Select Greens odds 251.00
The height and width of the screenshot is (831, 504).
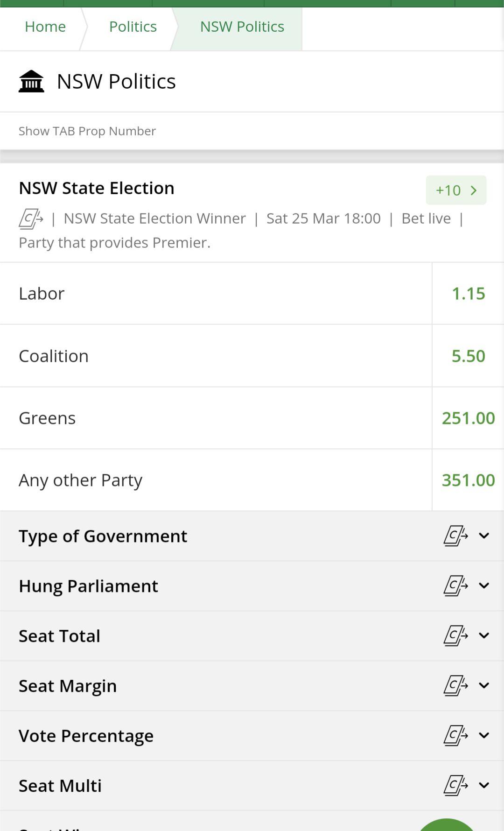pyautogui.click(x=468, y=418)
